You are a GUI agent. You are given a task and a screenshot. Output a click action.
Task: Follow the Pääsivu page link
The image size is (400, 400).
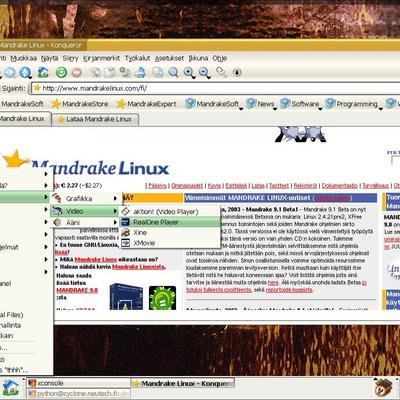pyautogui.click(x=157, y=186)
